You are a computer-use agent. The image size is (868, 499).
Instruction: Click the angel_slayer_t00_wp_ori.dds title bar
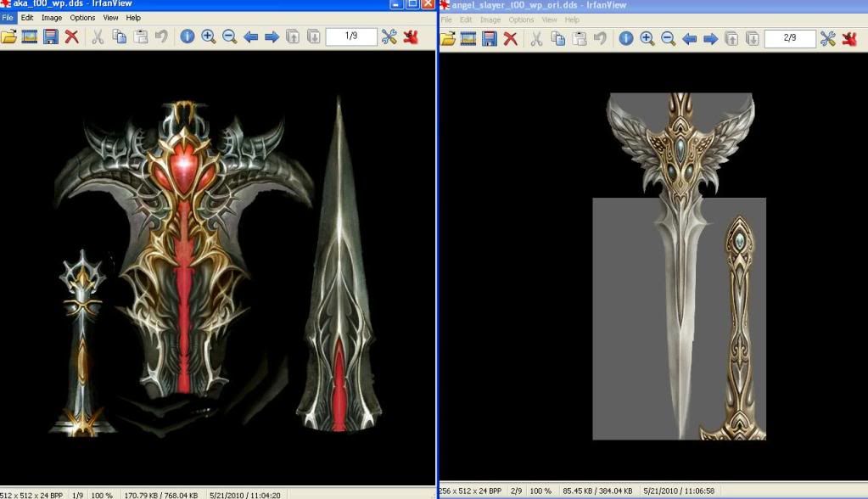coord(645,5)
